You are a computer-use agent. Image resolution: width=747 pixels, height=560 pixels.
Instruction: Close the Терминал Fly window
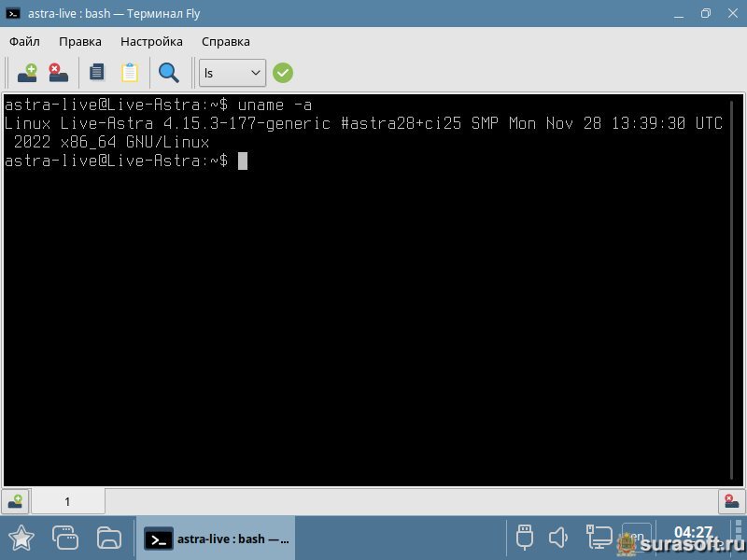[x=733, y=13]
